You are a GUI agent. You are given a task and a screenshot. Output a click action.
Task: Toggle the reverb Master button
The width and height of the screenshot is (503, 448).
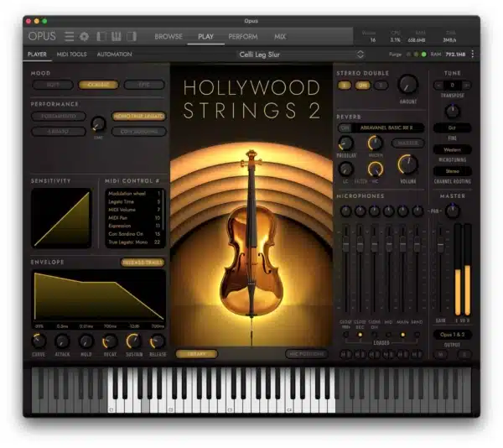point(407,143)
